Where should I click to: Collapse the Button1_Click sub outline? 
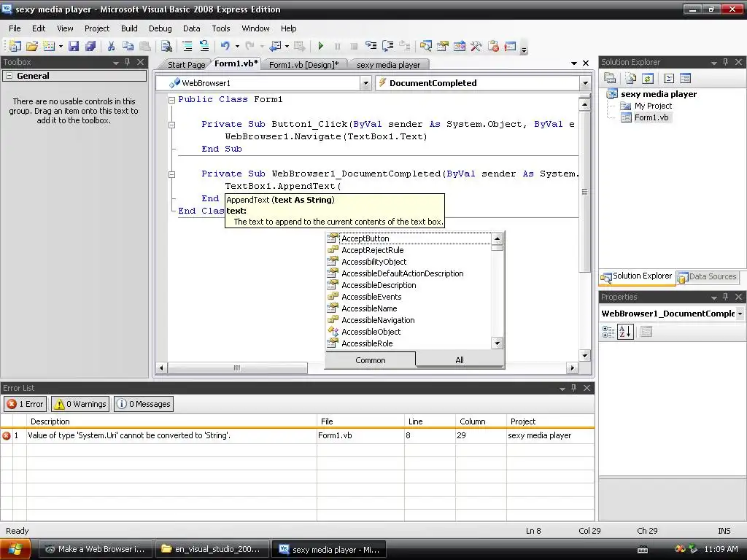171,125
